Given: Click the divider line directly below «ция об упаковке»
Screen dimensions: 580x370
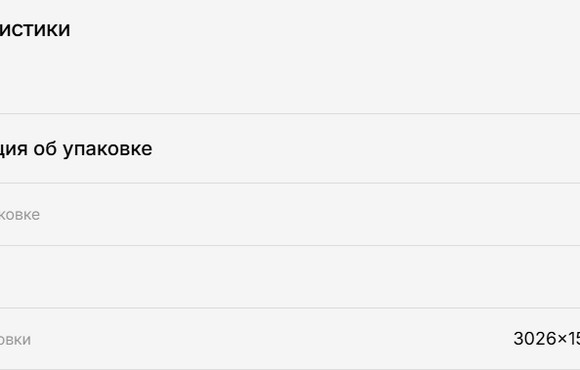Looking at the screenshot, I should point(290,183).
